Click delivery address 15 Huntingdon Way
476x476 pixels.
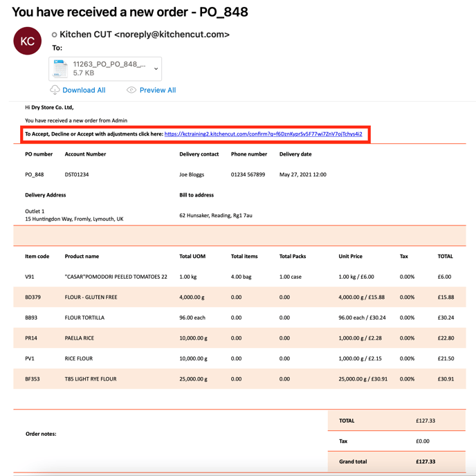point(74,219)
